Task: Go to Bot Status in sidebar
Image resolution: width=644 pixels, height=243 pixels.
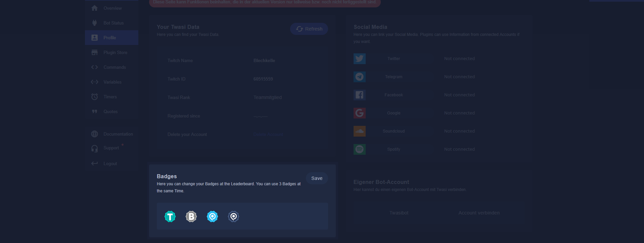Action: point(113,23)
